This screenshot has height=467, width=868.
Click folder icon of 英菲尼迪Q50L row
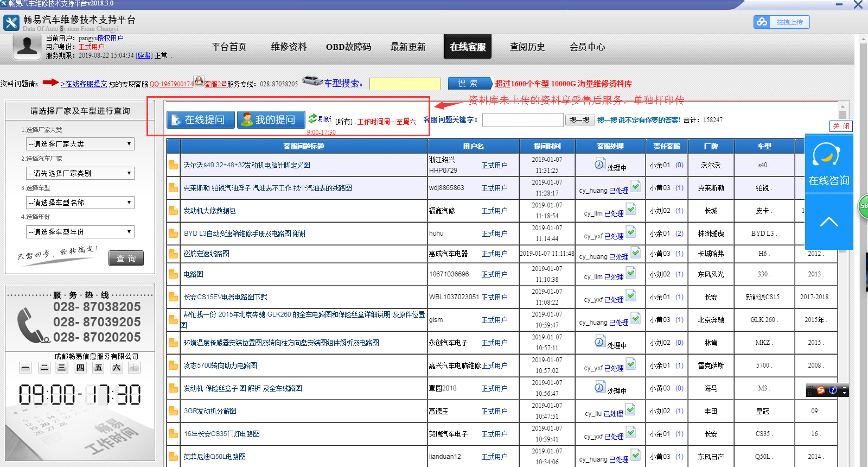(x=173, y=457)
